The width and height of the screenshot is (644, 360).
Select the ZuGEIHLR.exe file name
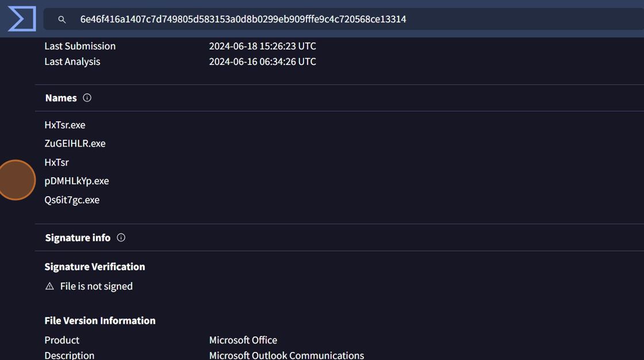pyautogui.click(x=75, y=143)
